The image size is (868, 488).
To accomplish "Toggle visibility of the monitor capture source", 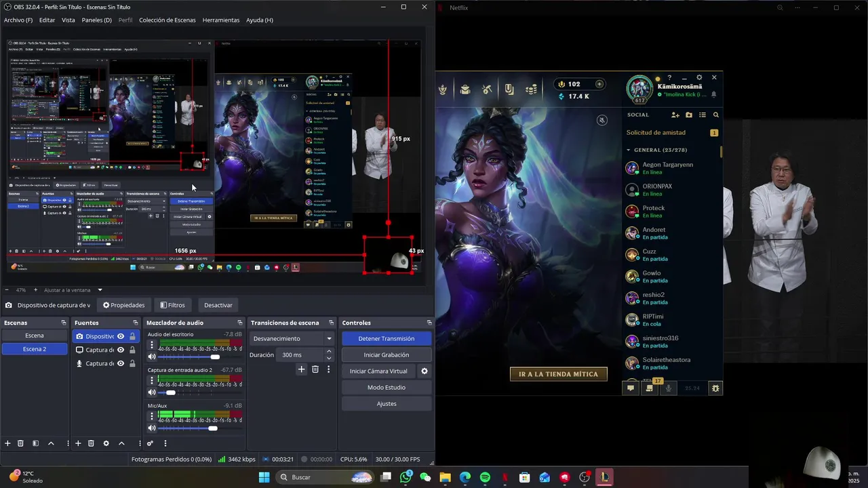I will pos(121,350).
